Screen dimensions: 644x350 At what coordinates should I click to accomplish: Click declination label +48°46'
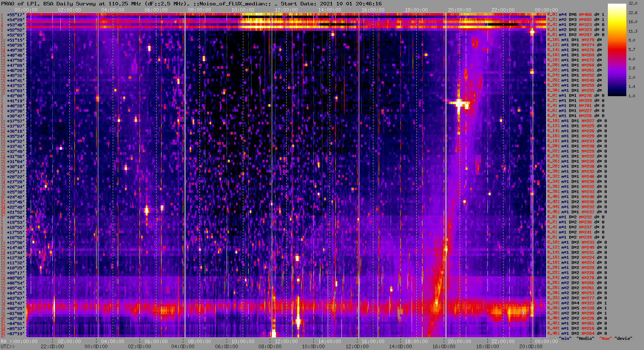click(15, 55)
